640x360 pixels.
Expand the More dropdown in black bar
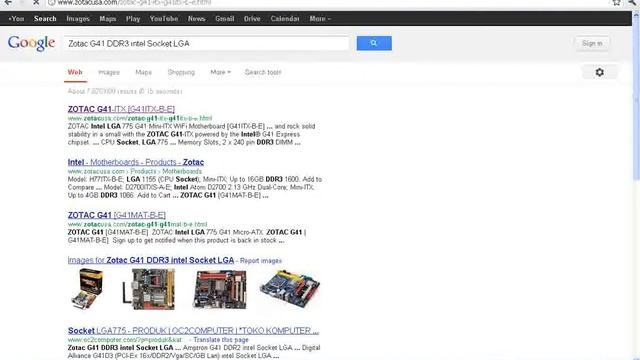(320, 19)
